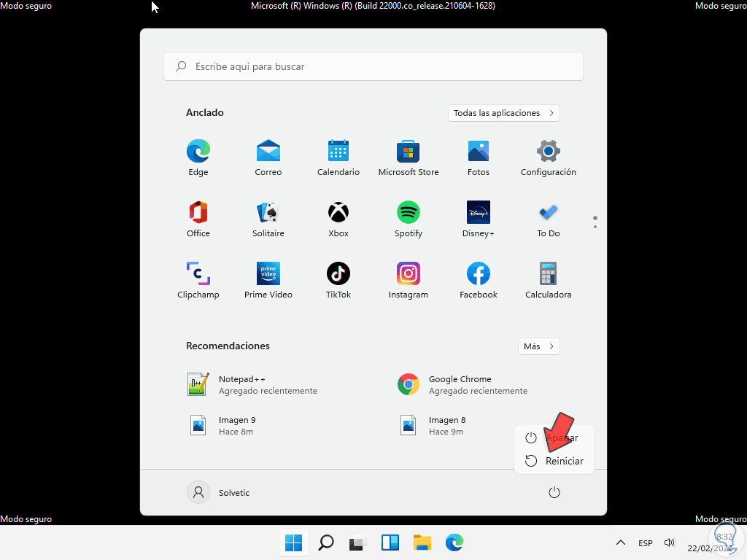Launch the Office app
747x560 pixels.
point(198,219)
